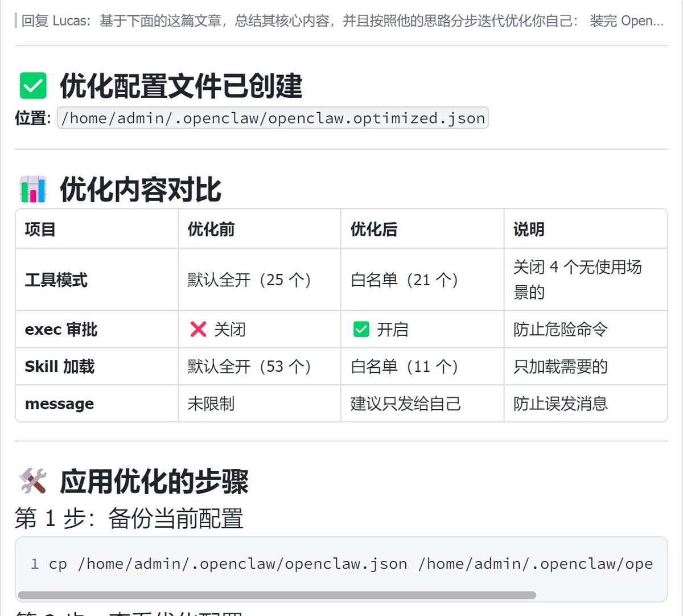Click the heading 优化配置文件已创建

click(181, 86)
